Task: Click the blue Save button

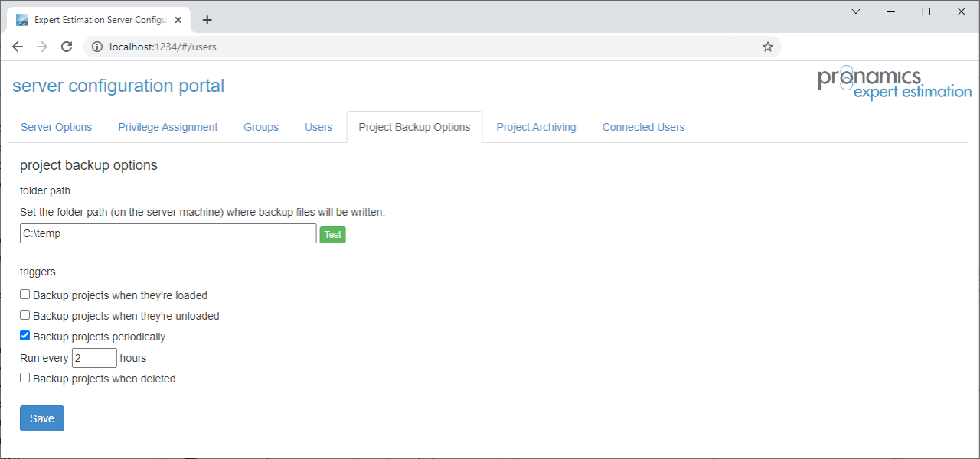Action: [x=42, y=418]
